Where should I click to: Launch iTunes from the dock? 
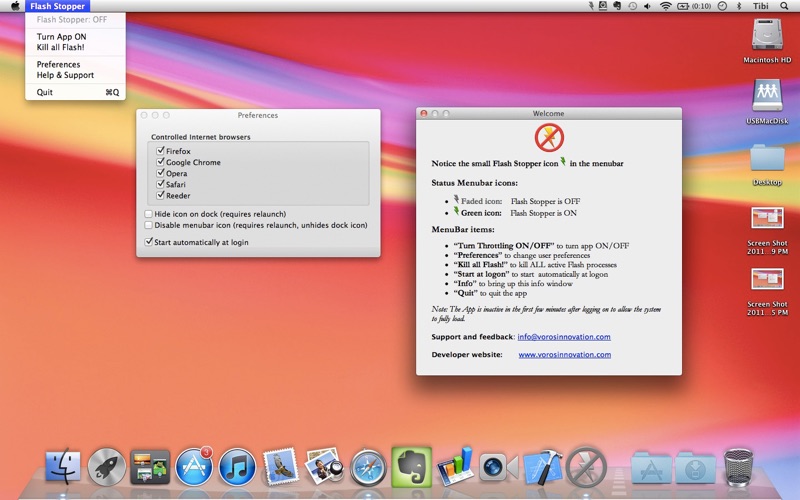pyautogui.click(x=237, y=466)
